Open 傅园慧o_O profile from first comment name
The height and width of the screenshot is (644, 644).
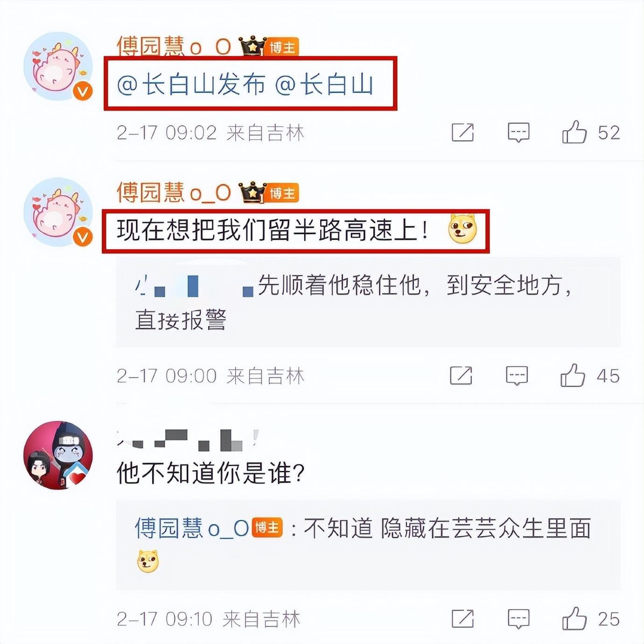174,47
